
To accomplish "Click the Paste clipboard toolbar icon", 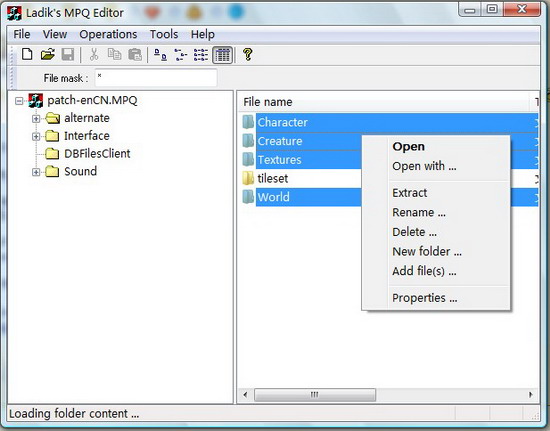I will coord(135,55).
